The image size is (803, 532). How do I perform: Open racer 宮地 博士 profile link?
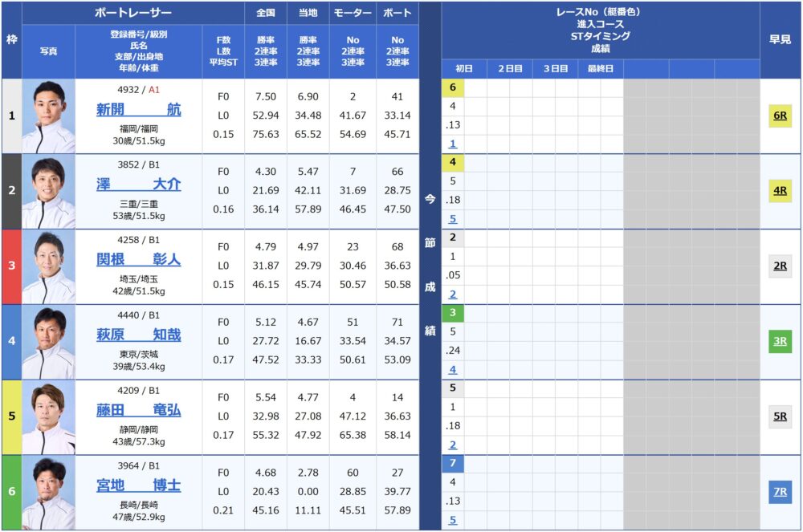[139, 485]
